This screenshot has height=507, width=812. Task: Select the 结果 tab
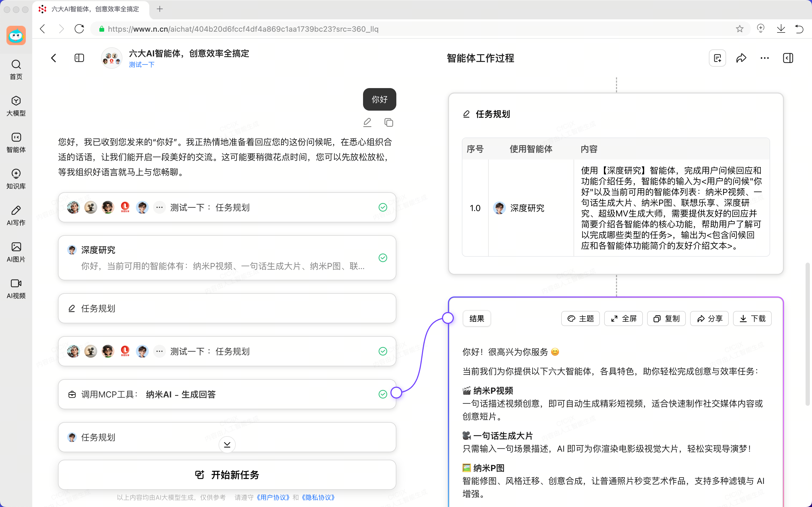tap(476, 318)
